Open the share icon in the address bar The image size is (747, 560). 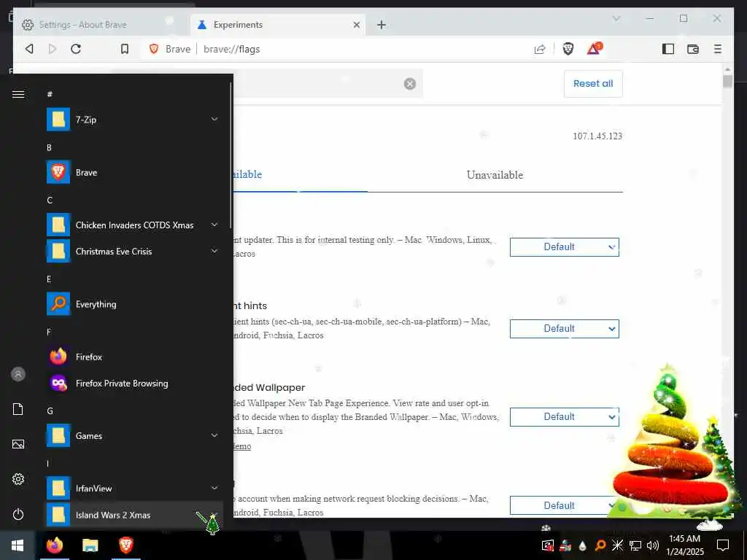[x=540, y=49]
